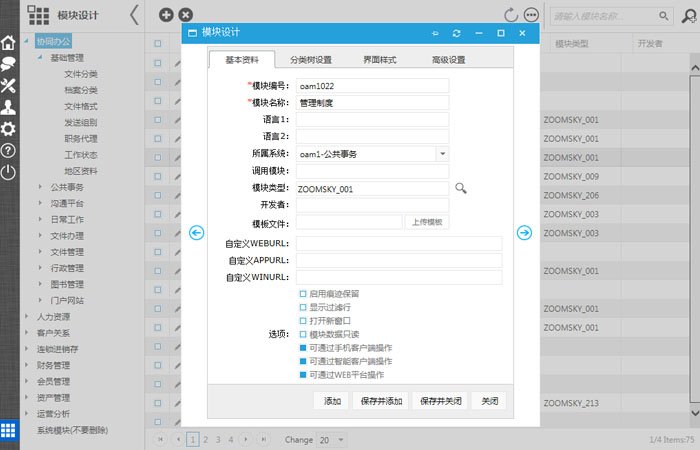Click the add plus circle toolbar icon
The image size is (700, 450).
click(166, 15)
